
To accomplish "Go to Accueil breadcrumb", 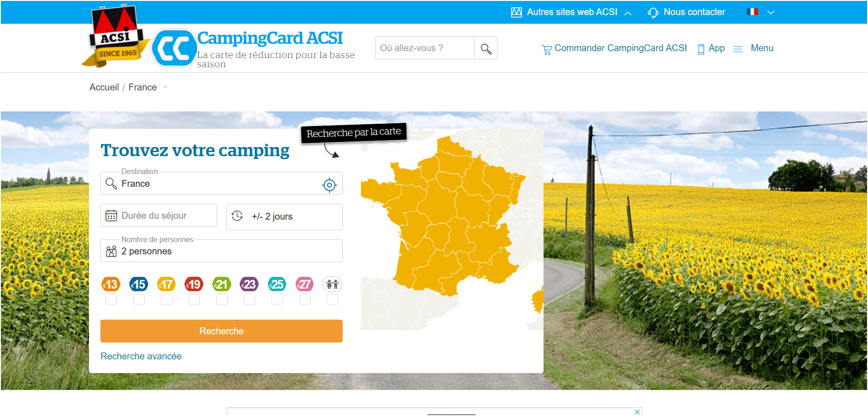I will pyautogui.click(x=104, y=87).
